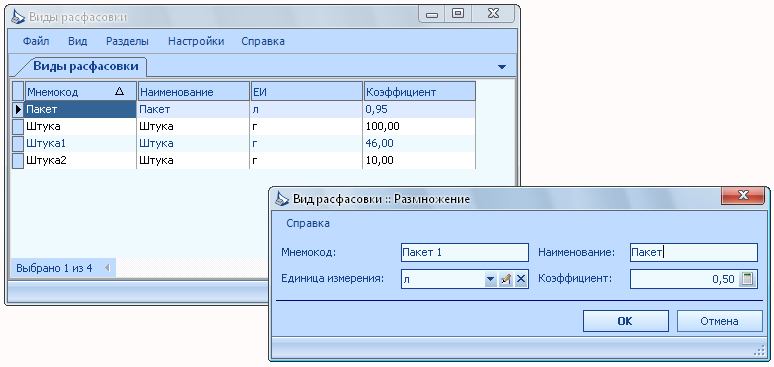Viewport: 774px width, 367px height.
Task: Click the 100,00 coefficient cell
Action: point(420,126)
